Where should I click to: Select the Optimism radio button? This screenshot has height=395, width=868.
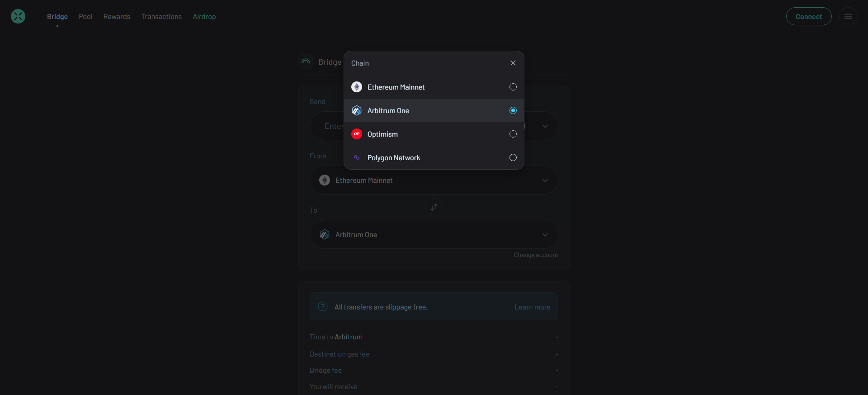point(513,134)
